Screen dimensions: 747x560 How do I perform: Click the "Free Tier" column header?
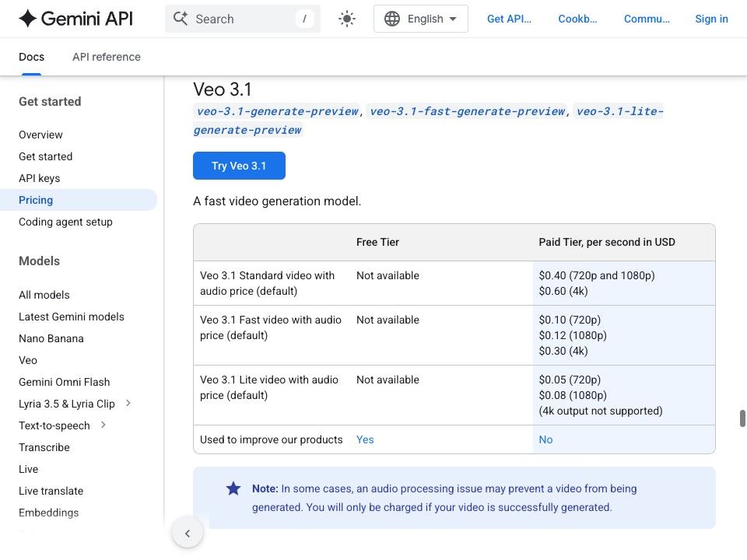coord(377,242)
